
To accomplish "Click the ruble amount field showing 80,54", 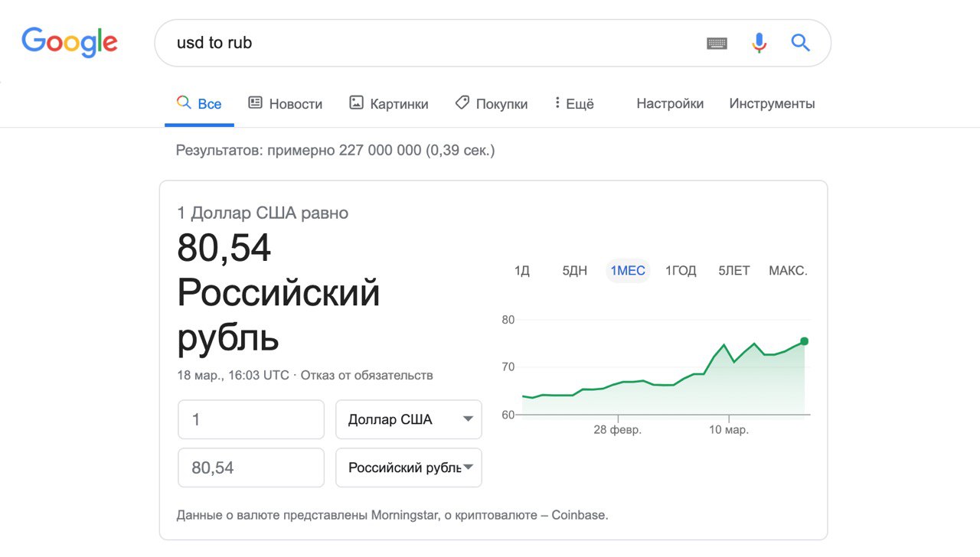I will [x=251, y=467].
